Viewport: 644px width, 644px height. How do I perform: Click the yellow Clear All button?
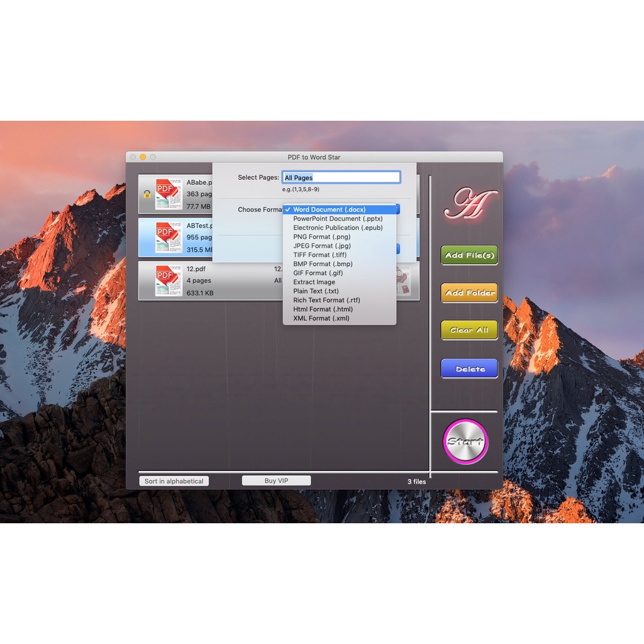tap(469, 330)
